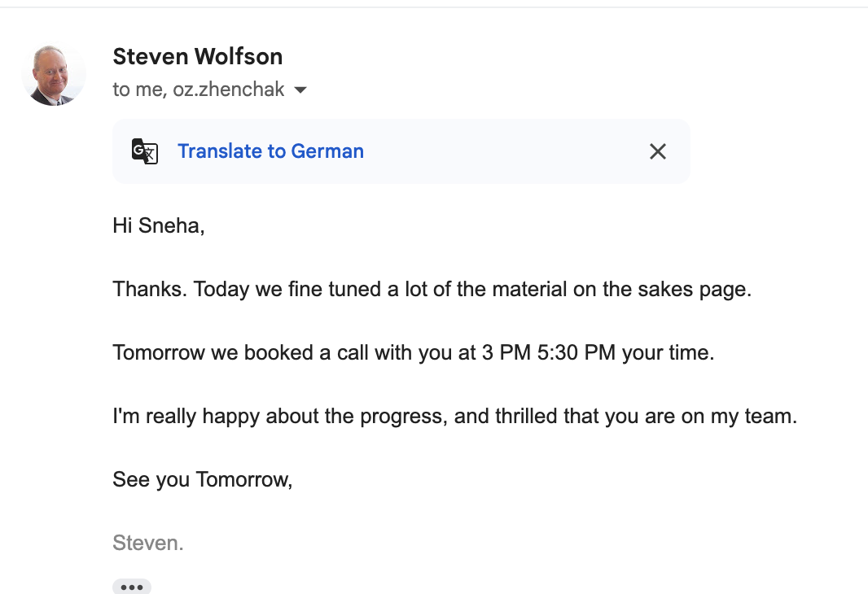Click the word "Thanks." in the email
Viewport: 868px width, 594px height.
coord(148,289)
